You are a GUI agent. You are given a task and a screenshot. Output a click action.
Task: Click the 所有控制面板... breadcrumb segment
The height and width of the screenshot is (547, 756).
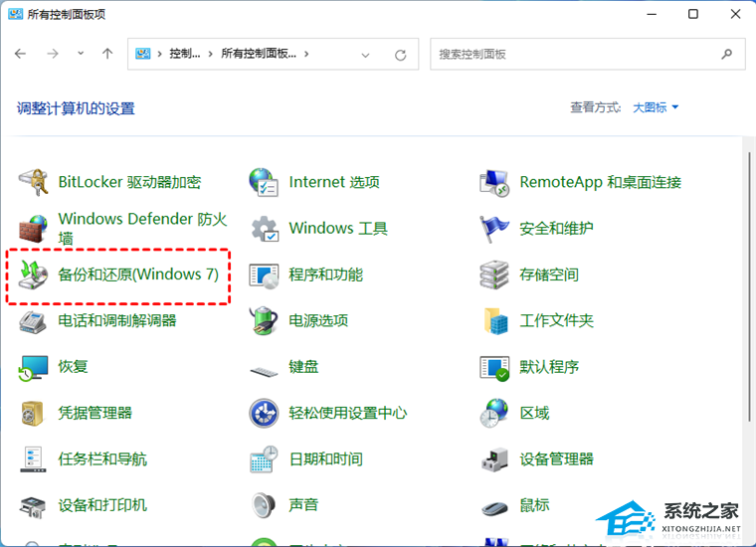[259, 54]
